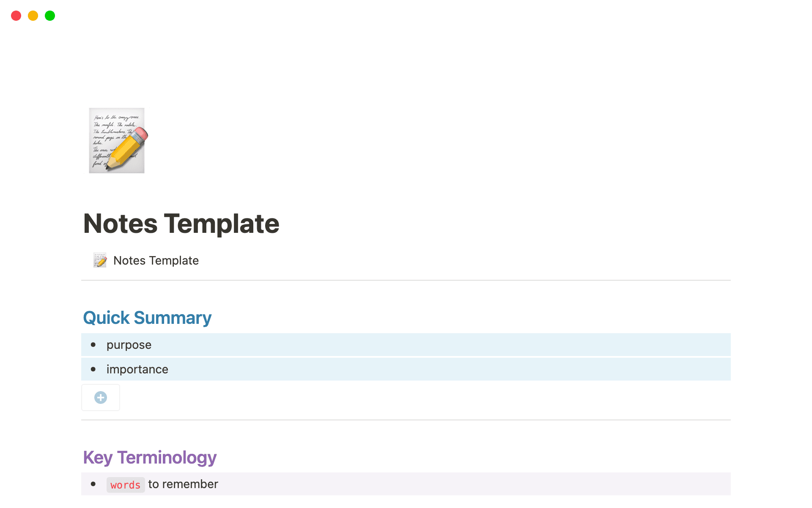Expand the Key Terminology section
The width and height of the screenshot is (812, 508).
[x=150, y=458]
